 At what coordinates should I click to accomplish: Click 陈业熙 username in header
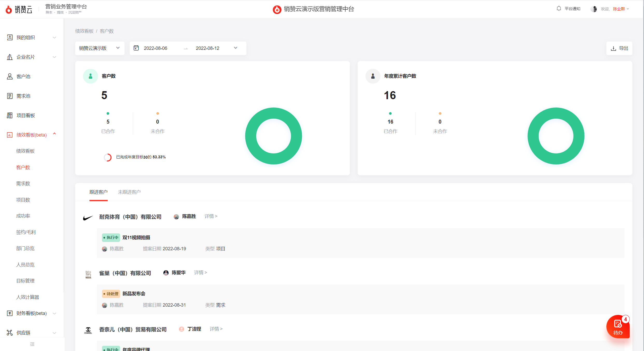point(619,9)
